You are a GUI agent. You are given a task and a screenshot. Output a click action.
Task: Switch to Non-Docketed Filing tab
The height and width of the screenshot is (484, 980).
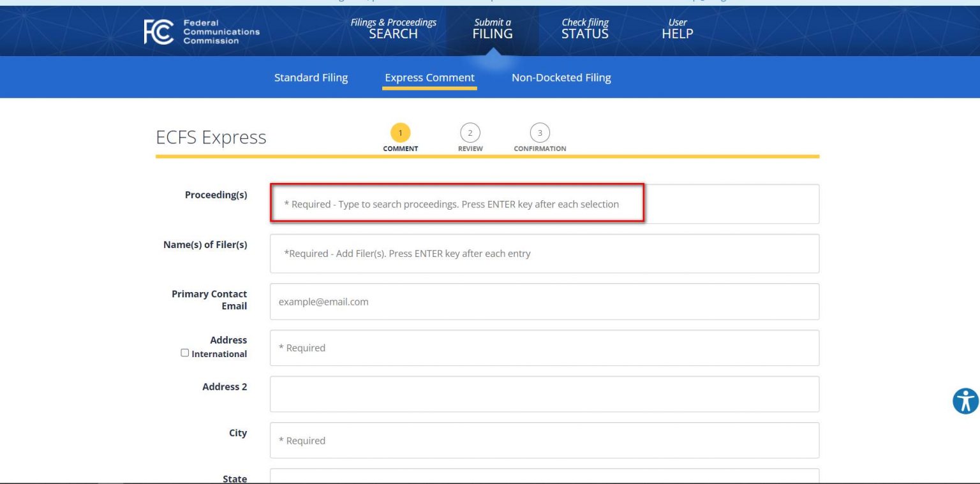(561, 78)
